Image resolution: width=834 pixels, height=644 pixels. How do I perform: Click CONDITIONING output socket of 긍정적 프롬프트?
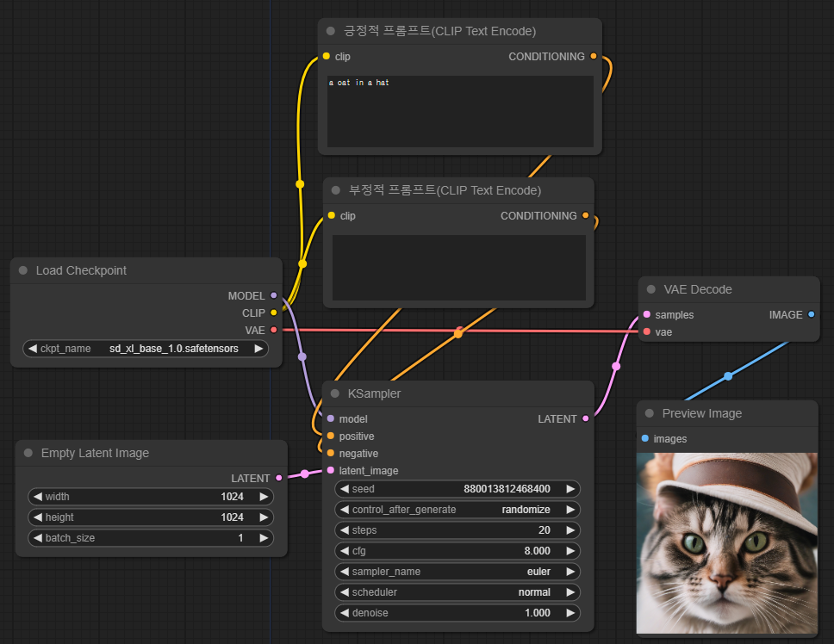click(x=594, y=56)
